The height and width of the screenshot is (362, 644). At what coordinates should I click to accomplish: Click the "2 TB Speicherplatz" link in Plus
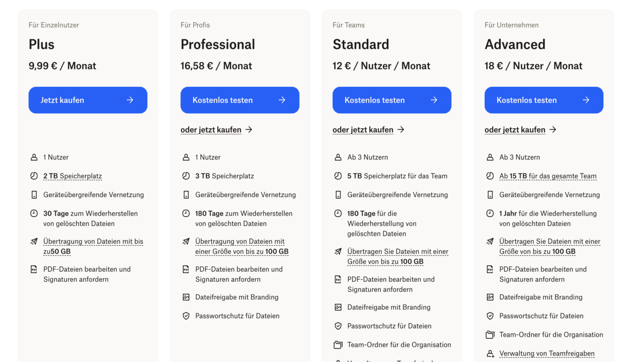[x=72, y=176]
